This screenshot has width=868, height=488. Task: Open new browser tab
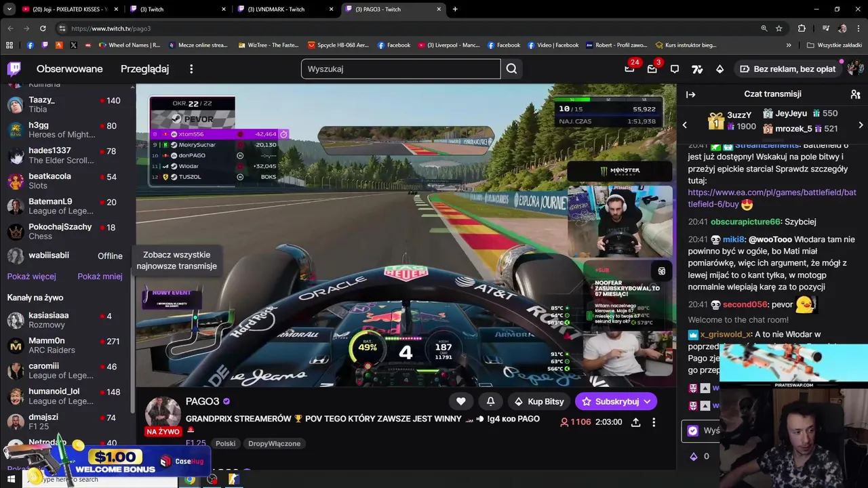[455, 9]
